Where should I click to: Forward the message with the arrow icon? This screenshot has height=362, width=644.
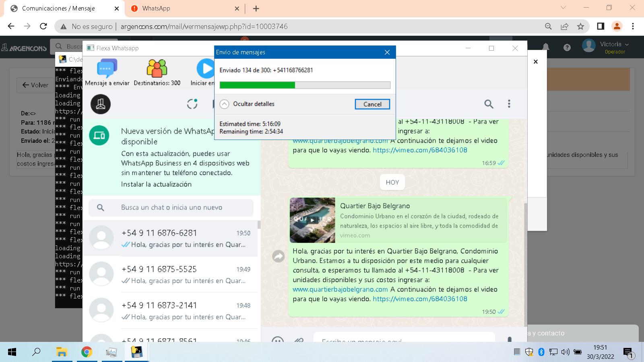click(x=279, y=256)
